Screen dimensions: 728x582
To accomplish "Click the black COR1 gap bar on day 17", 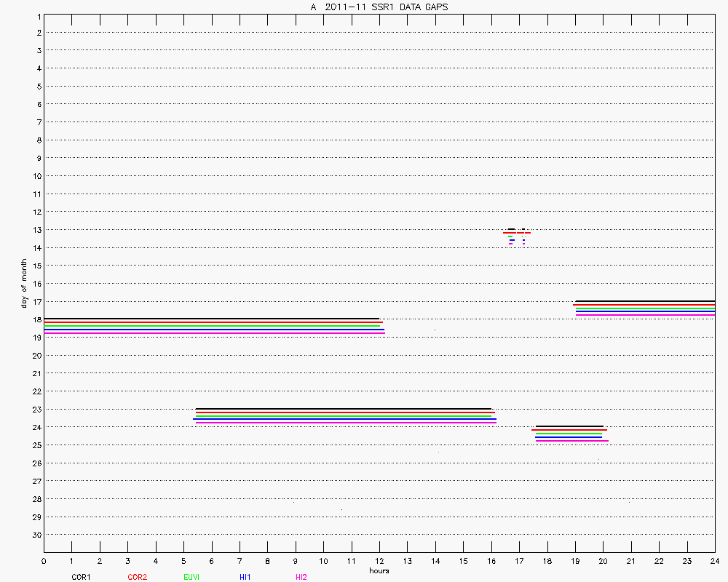I will pos(644,300).
